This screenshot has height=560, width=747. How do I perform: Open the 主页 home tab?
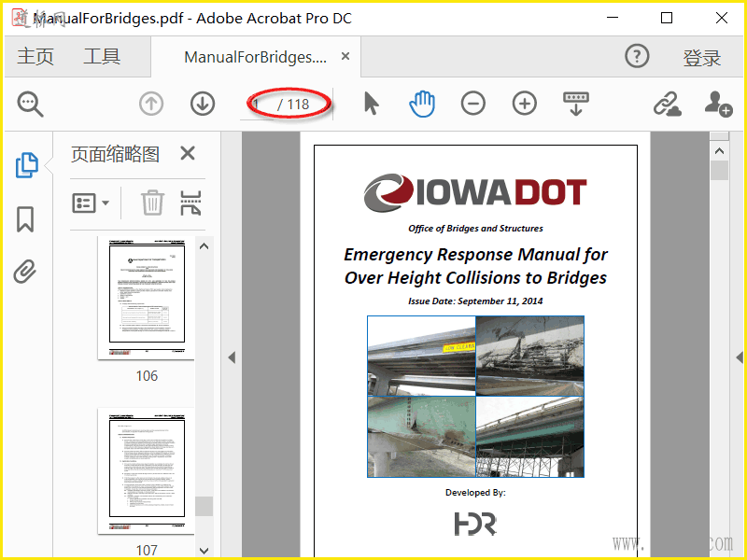[35, 57]
